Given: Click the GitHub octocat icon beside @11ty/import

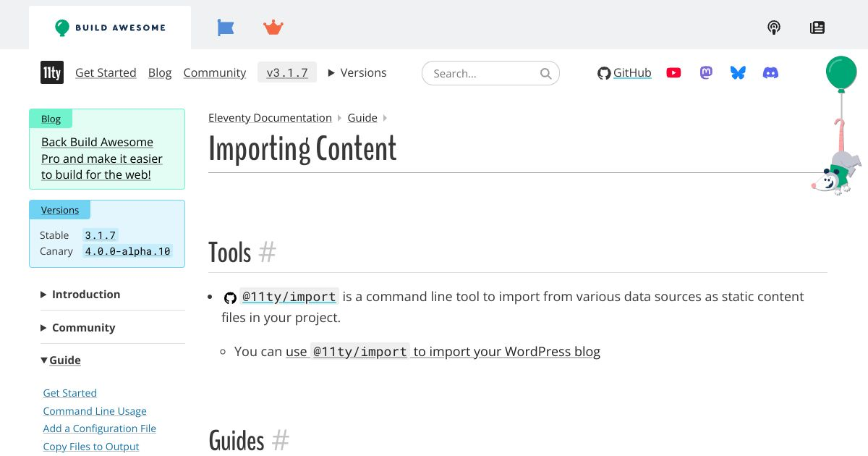Looking at the screenshot, I should point(230,297).
